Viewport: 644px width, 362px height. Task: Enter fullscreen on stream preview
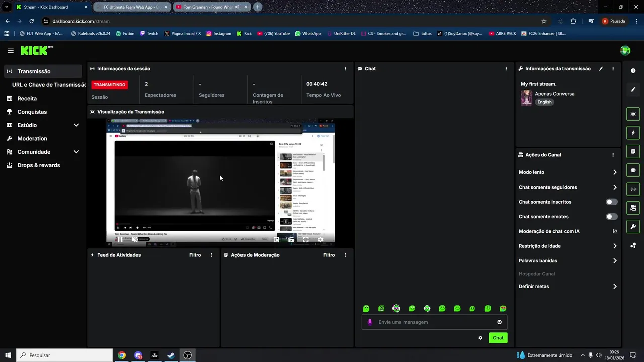click(305, 240)
